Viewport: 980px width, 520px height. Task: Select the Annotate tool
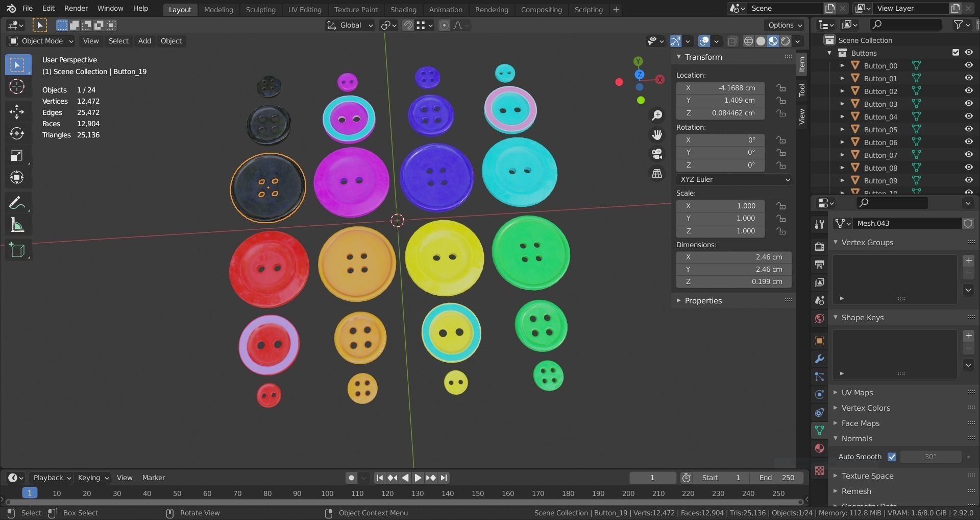17,203
